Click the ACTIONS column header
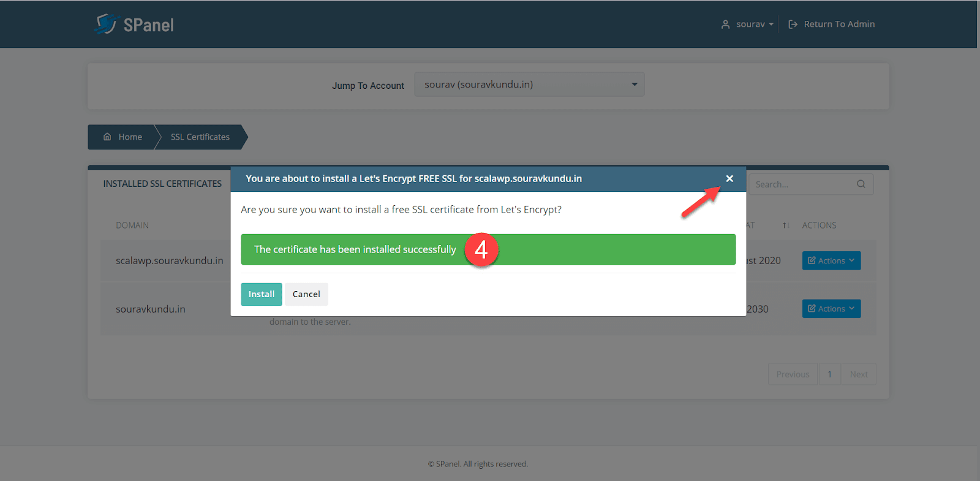Image resolution: width=980 pixels, height=481 pixels. (819, 225)
